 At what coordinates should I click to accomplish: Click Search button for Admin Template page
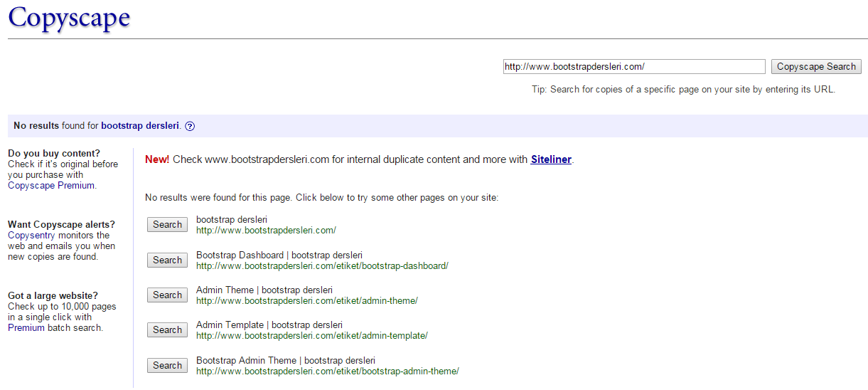[168, 330]
